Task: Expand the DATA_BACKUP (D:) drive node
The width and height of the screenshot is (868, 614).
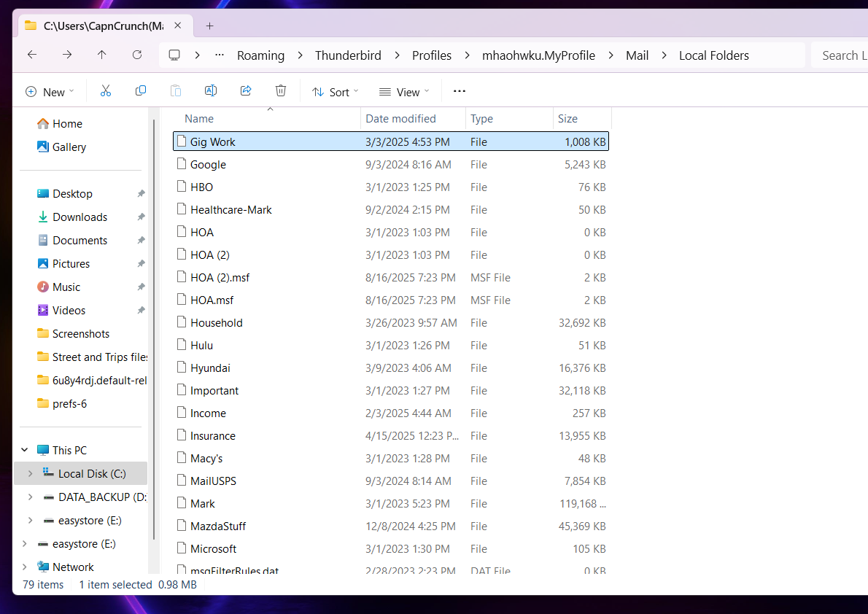Action: 30,497
